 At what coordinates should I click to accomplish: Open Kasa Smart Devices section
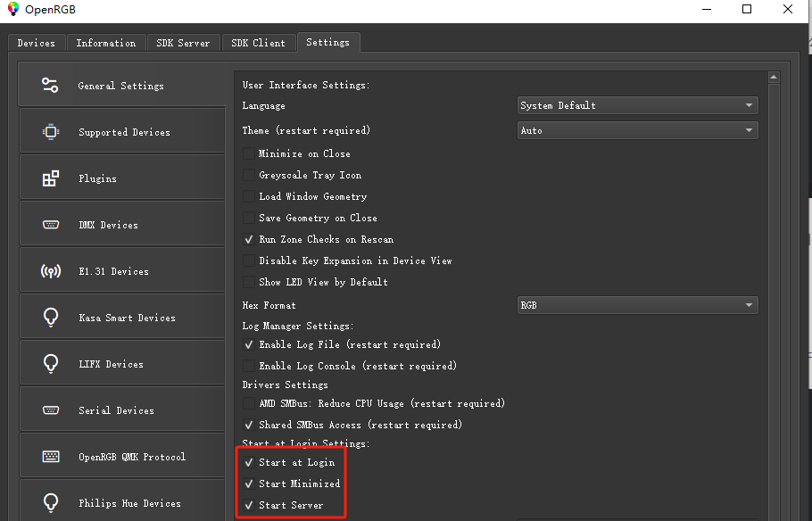click(x=122, y=317)
